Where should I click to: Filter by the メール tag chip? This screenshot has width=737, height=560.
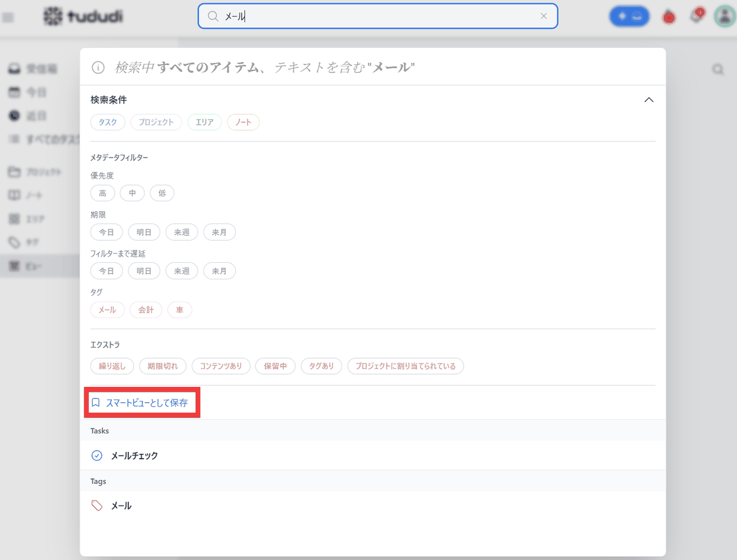107,310
